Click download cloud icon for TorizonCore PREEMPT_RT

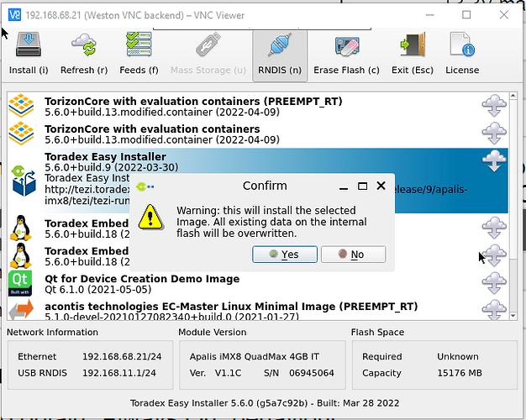494,106
